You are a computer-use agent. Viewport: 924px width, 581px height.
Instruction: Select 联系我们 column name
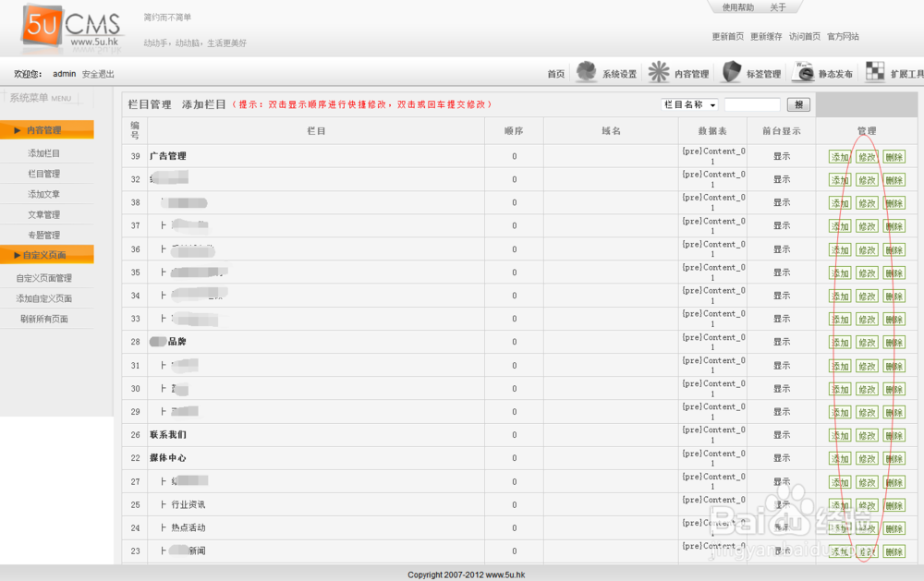pos(168,435)
